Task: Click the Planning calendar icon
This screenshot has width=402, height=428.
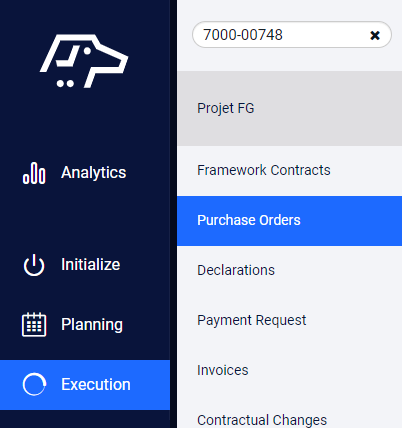Action: 34,324
